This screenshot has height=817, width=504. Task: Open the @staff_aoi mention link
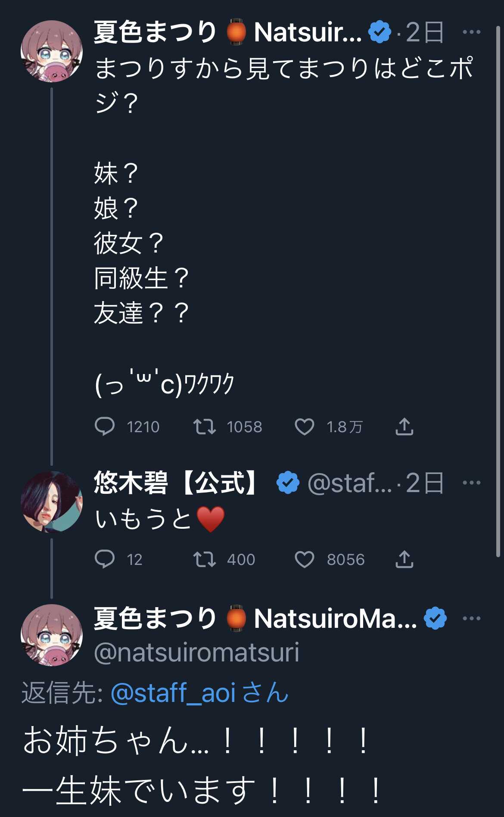click(173, 692)
